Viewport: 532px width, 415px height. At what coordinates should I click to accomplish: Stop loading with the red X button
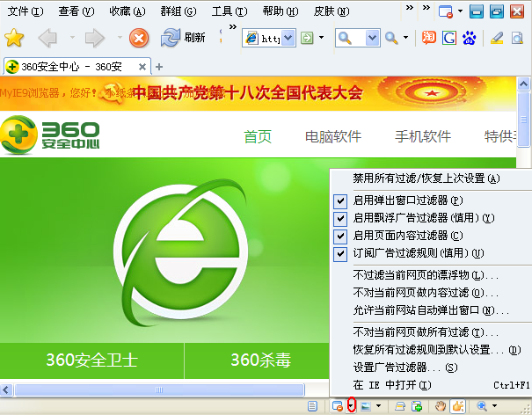pyautogui.click(x=139, y=38)
